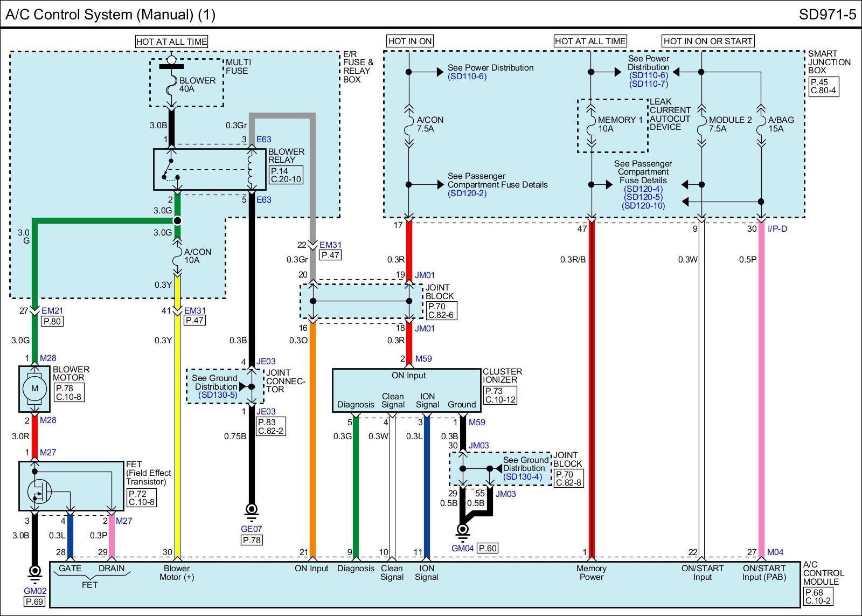This screenshot has height=616, width=862.
Task: Click the Blower Motor M symbol
Action: pyautogui.click(x=34, y=389)
